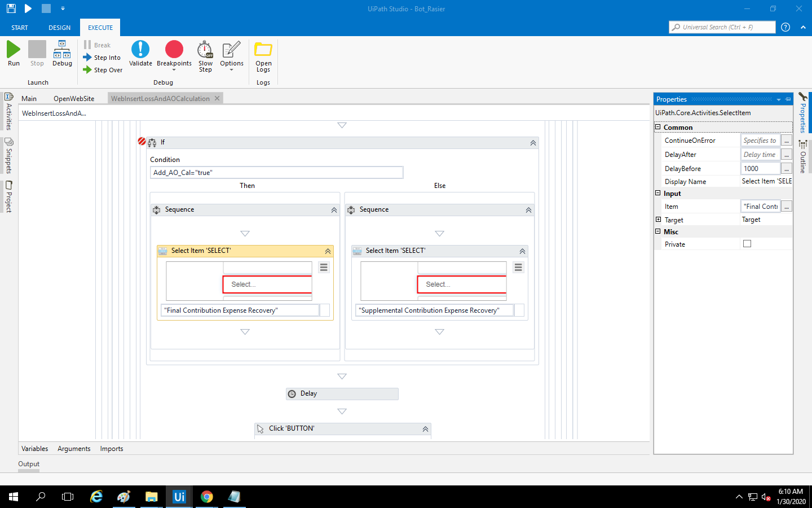
Task: Click the Save icon in title bar
Action: click(x=11, y=8)
